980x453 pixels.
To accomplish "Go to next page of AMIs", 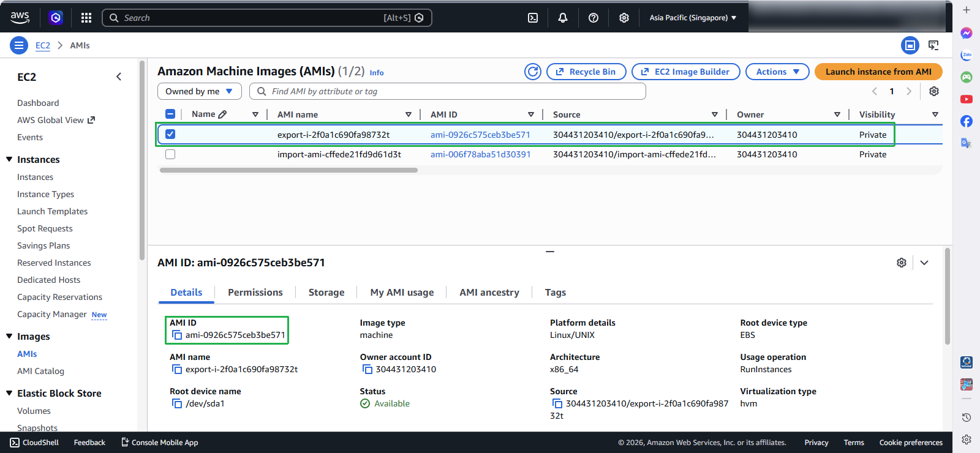I will [x=909, y=91].
